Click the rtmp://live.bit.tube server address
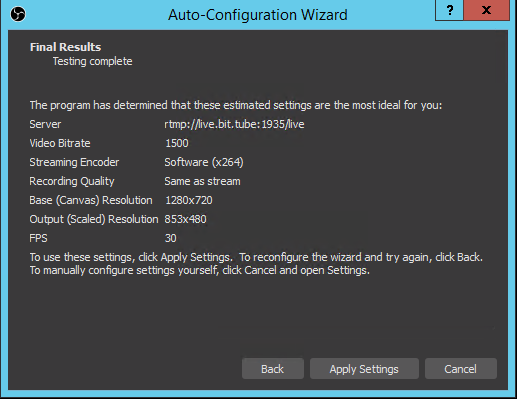The height and width of the screenshot is (399, 517). click(x=234, y=124)
